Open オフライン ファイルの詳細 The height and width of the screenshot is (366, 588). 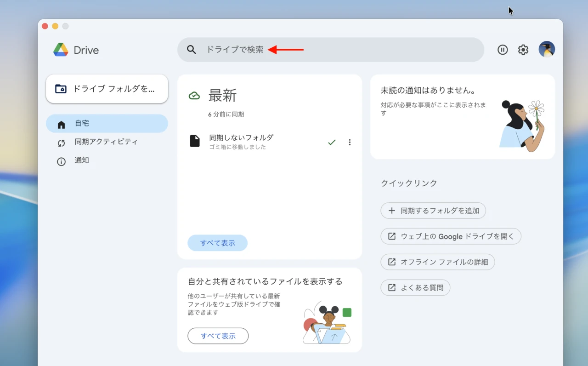tap(437, 262)
